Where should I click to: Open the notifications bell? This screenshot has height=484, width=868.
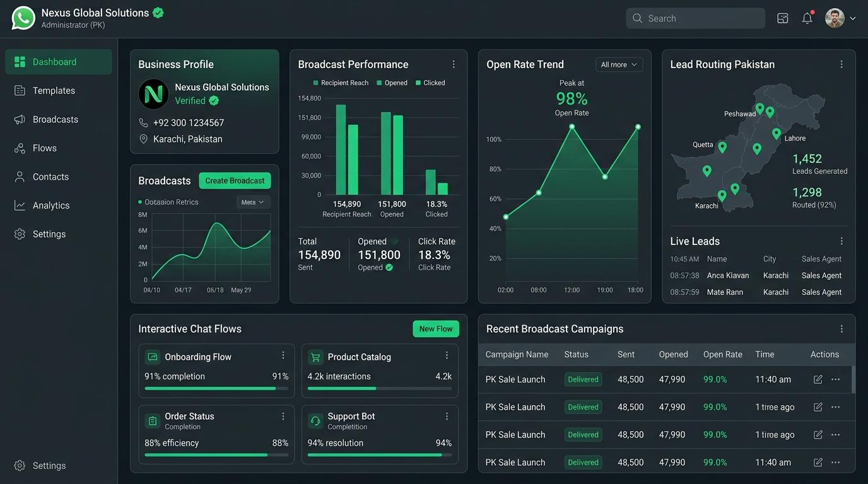(807, 18)
